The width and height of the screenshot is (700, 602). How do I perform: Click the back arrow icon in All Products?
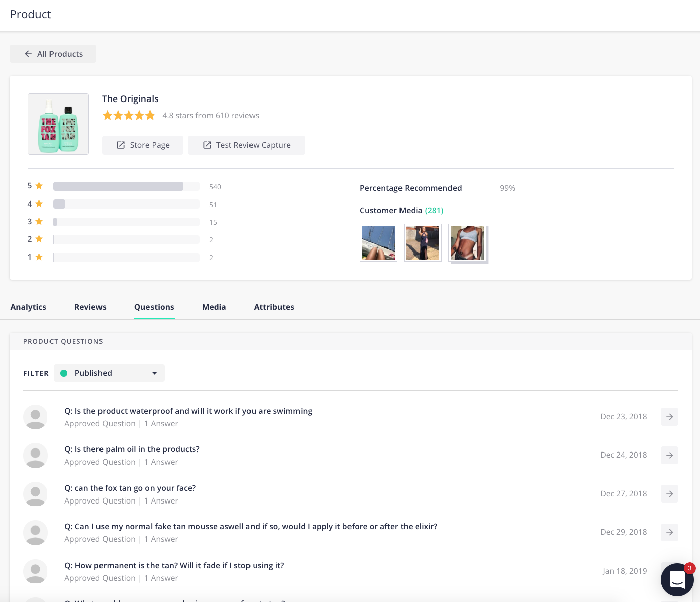click(28, 54)
